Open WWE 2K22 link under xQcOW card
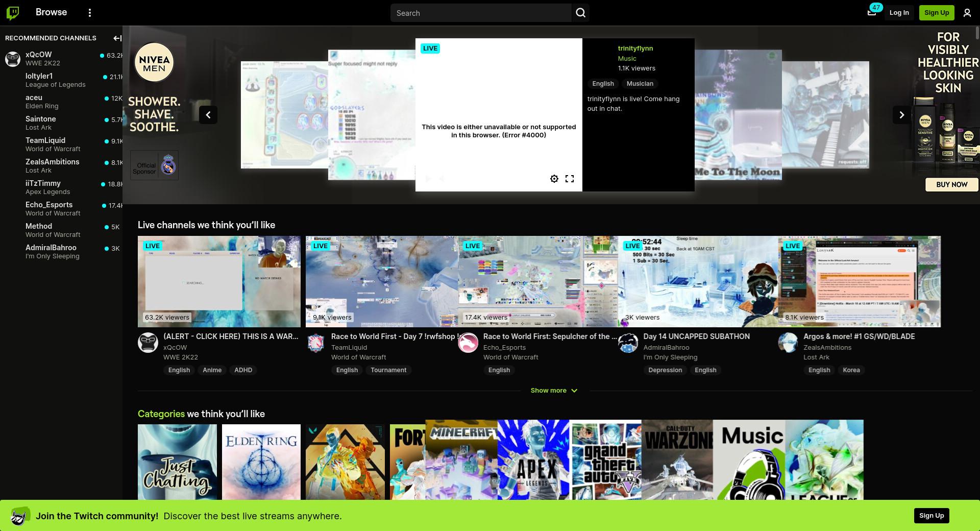This screenshot has width=980, height=531. [x=181, y=357]
